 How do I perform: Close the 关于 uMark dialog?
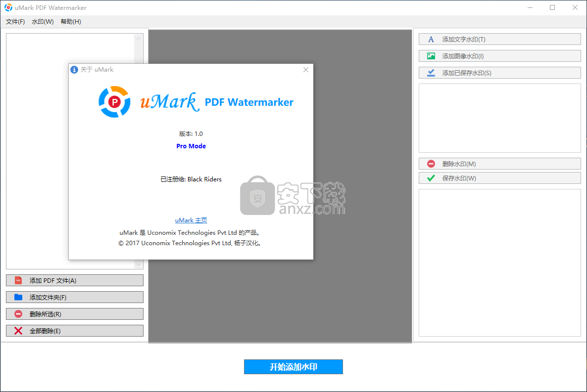point(306,70)
